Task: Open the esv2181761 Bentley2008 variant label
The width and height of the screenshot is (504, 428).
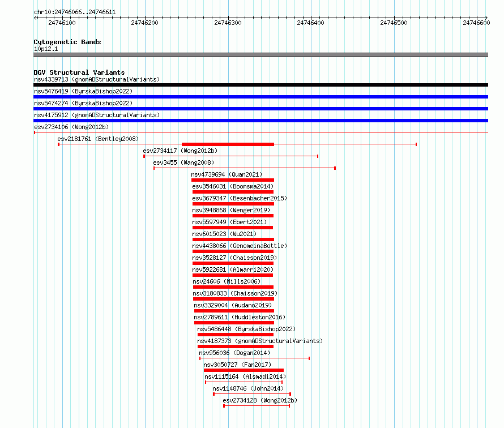Action: tap(98, 139)
